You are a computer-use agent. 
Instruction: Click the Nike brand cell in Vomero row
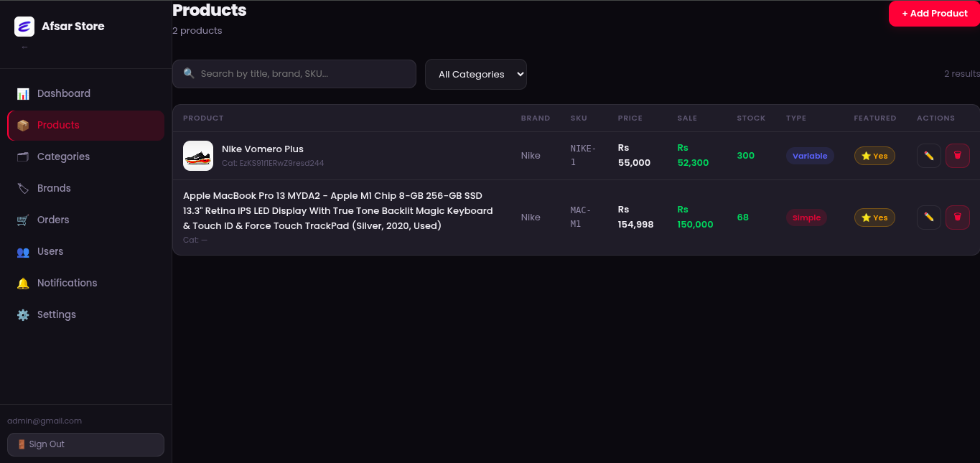531,156
